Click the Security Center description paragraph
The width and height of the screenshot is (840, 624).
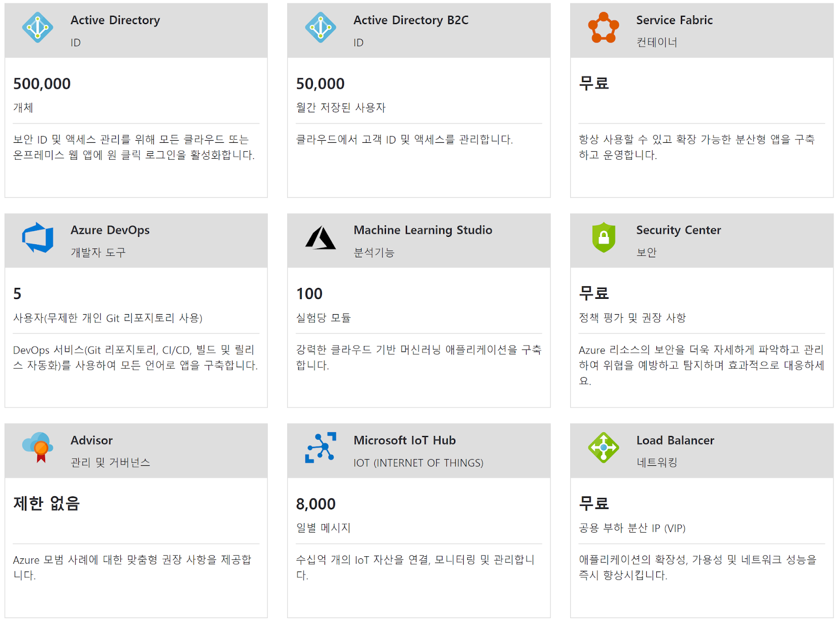pos(701,365)
